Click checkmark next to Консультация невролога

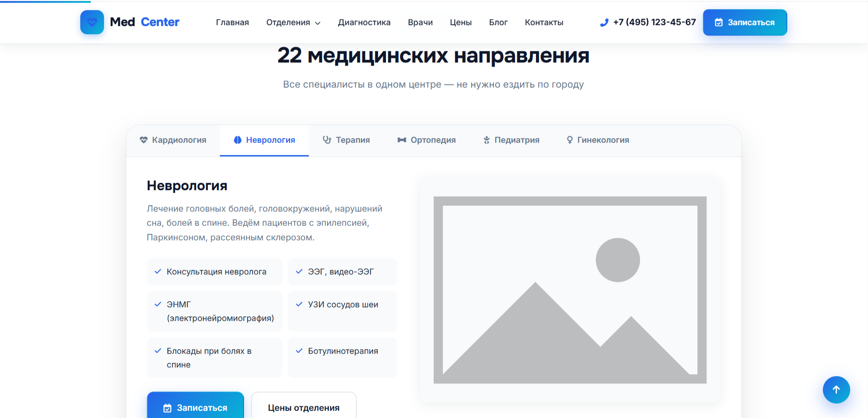pos(158,272)
